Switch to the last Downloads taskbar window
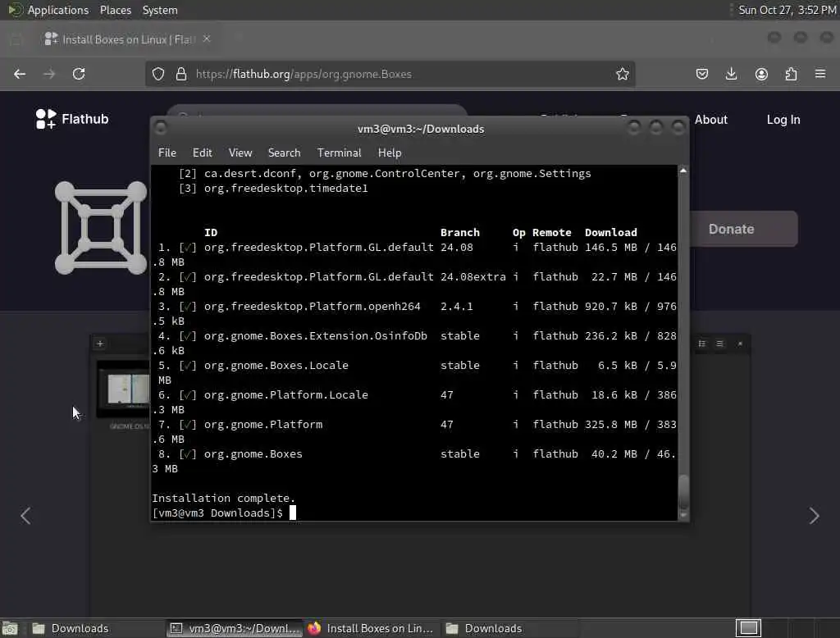840x638 pixels. pos(509,628)
